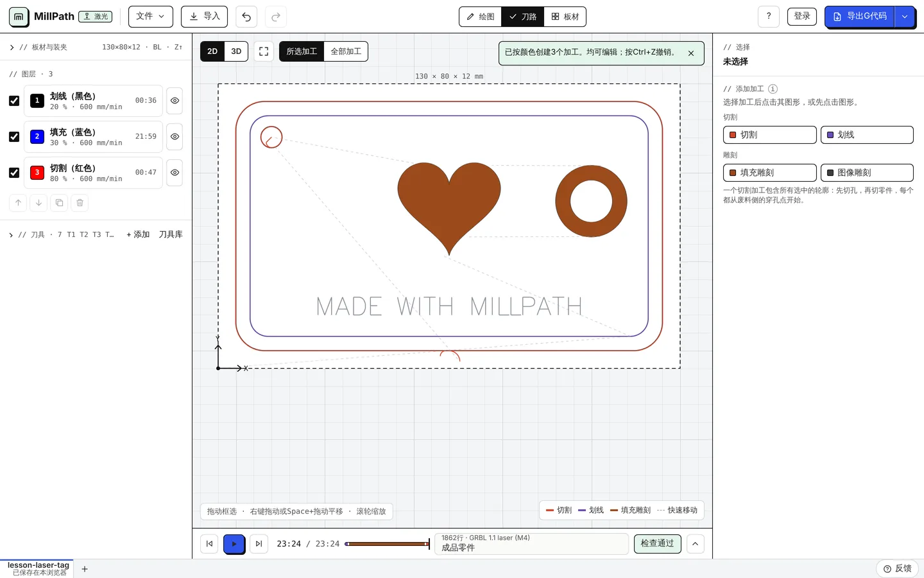Choose the 切割 operation with red swatch
The width and height of the screenshot is (924, 578).
coord(770,135)
